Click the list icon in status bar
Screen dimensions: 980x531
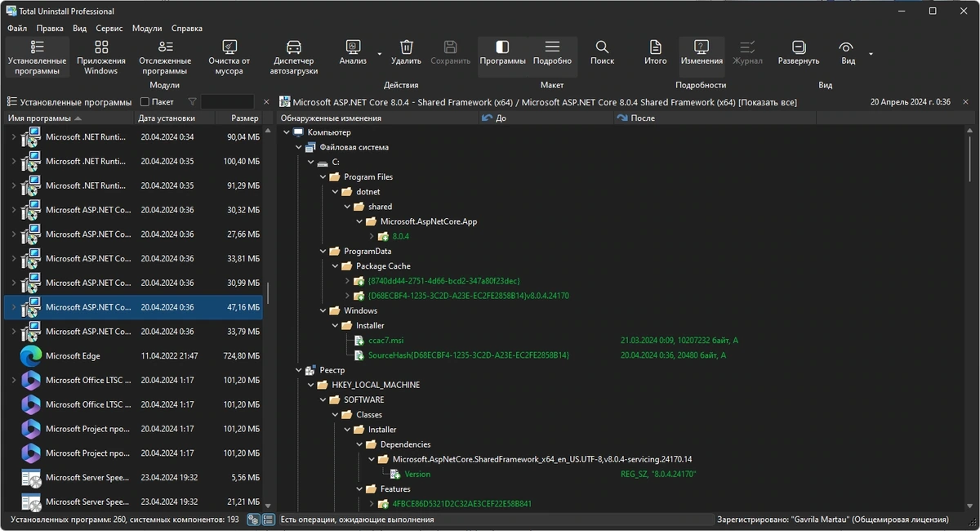[268, 520]
